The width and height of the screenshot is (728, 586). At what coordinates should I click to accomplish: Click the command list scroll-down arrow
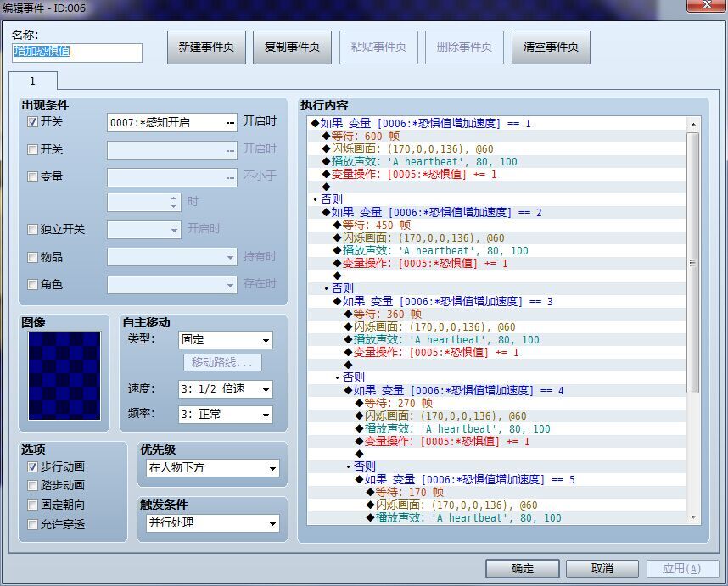point(692,516)
